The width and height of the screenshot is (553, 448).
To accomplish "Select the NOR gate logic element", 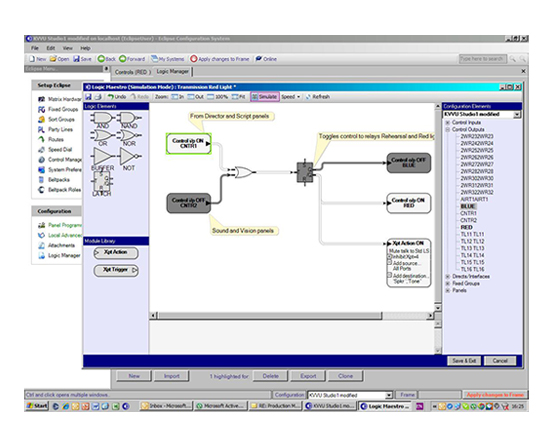I will [129, 137].
